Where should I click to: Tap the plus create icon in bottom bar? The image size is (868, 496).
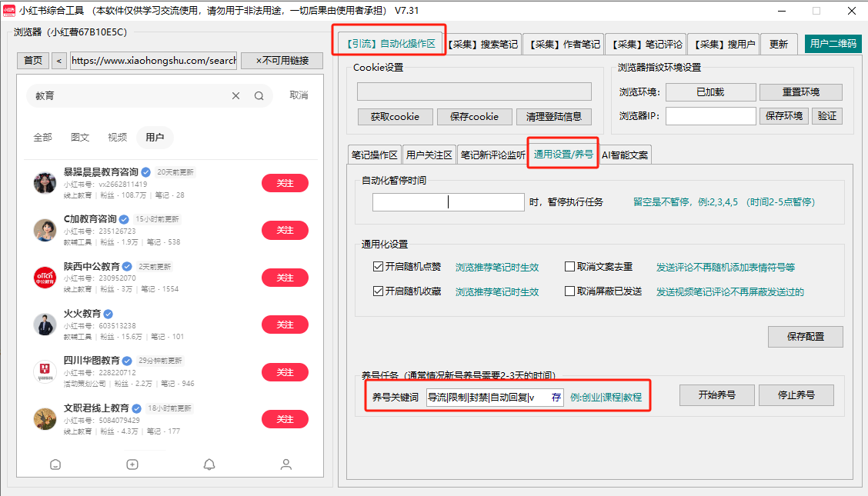pos(132,464)
